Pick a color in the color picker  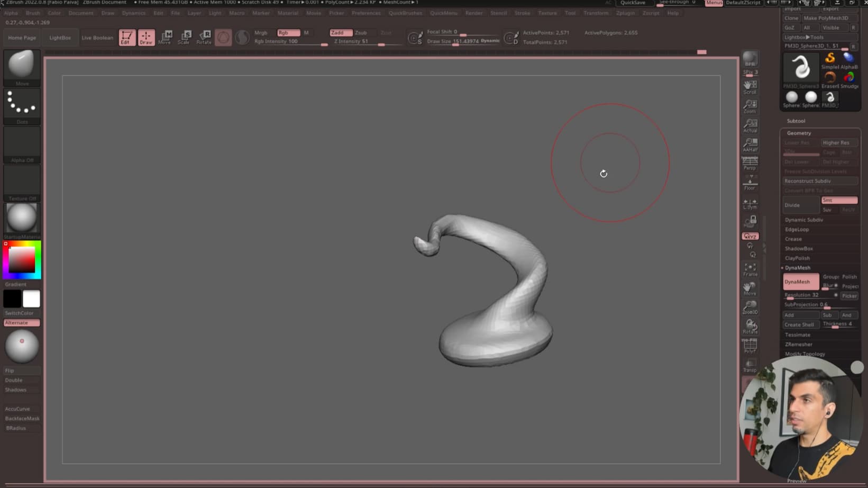tap(22, 260)
